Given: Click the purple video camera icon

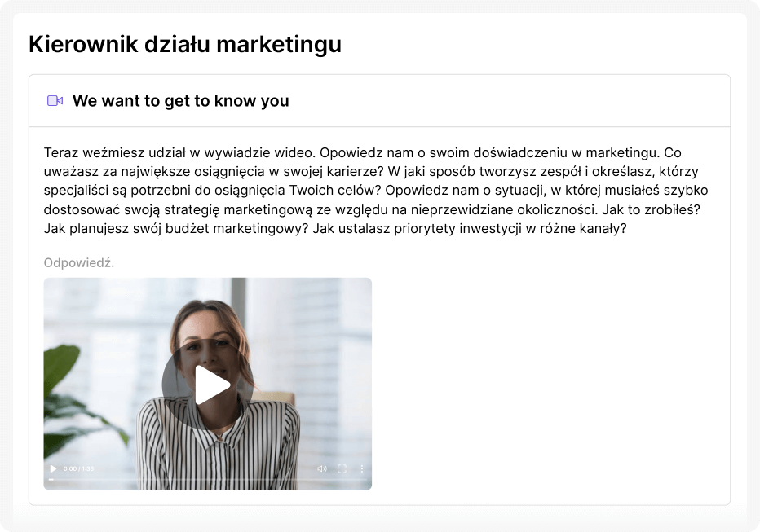Looking at the screenshot, I should pyautogui.click(x=55, y=101).
